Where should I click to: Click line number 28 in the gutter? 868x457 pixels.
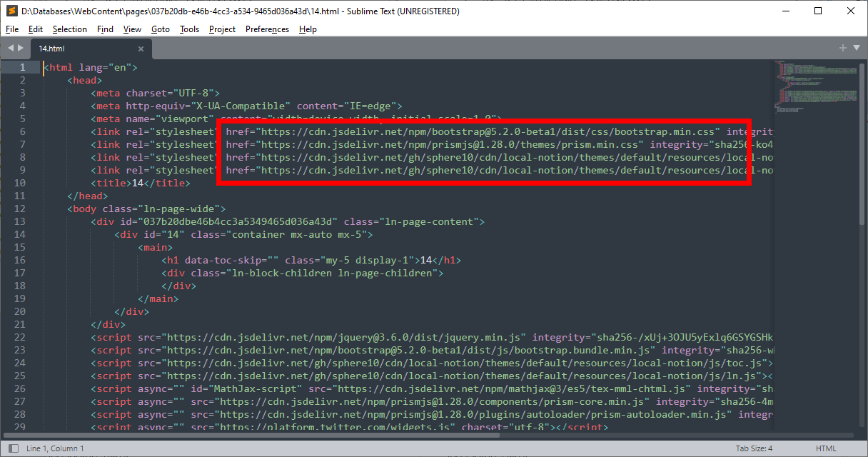coord(19,414)
